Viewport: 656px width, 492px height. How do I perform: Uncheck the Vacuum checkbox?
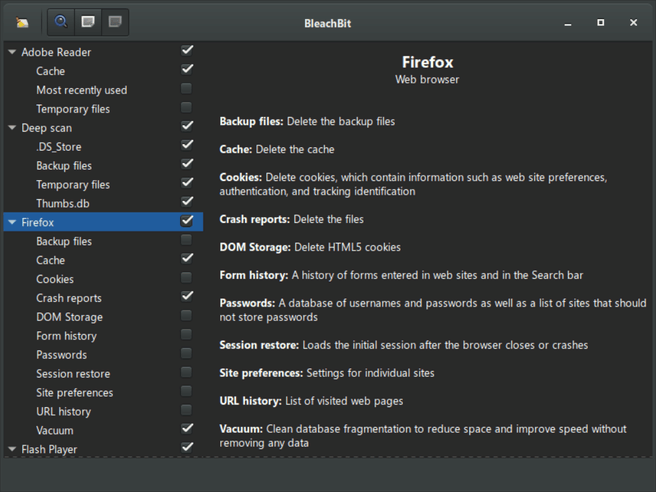tap(187, 428)
